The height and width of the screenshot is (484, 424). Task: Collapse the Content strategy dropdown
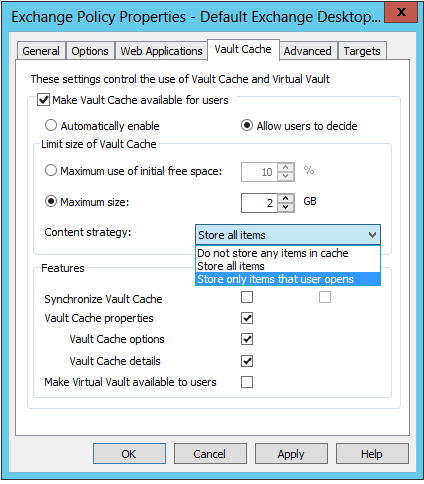tap(373, 235)
